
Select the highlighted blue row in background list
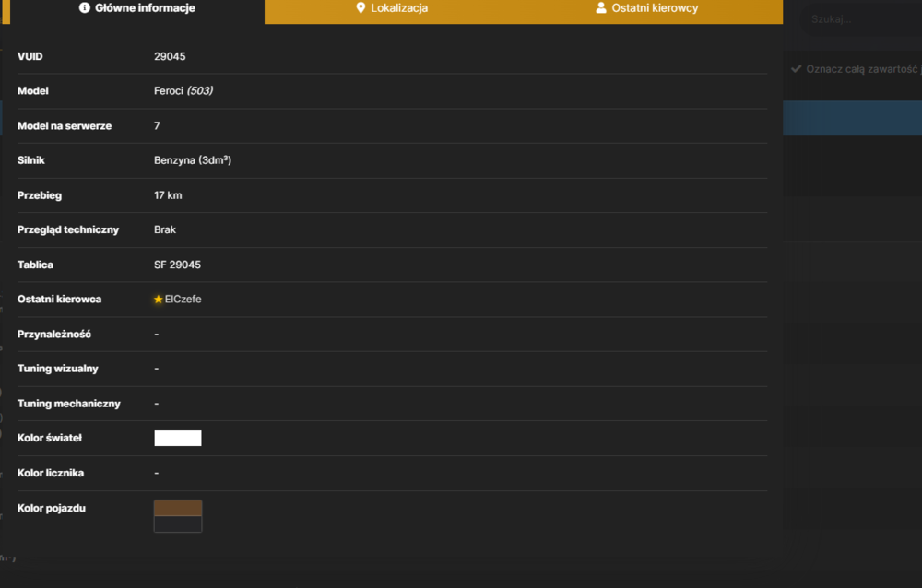point(852,118)
